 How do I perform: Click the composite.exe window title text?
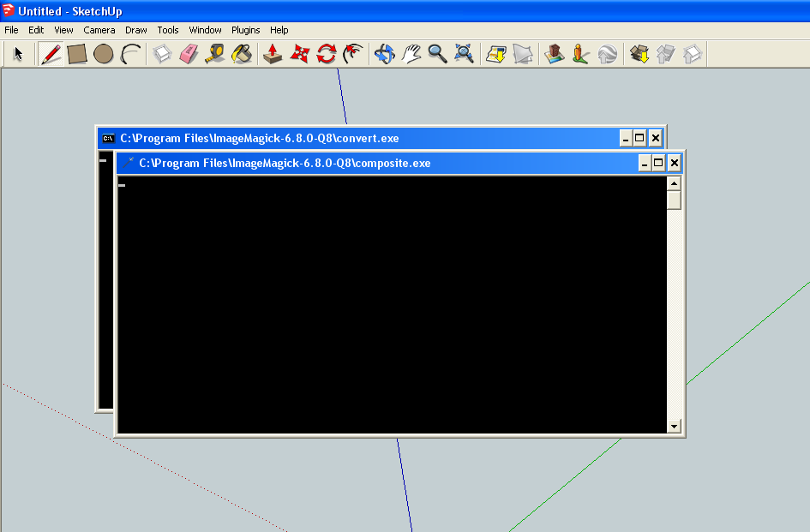pos(285,164)
